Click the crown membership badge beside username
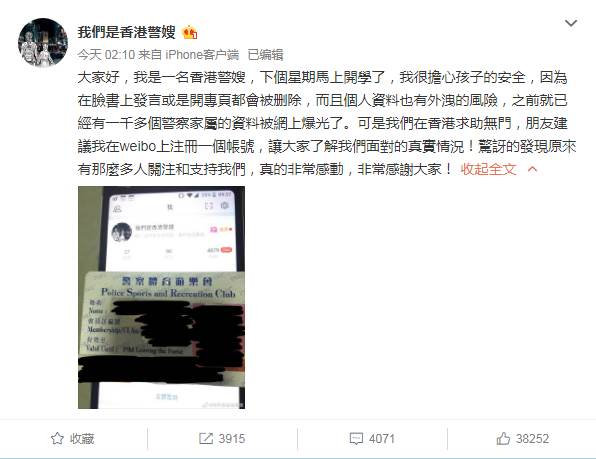This screenshot has height=459, width=596. 189,33
